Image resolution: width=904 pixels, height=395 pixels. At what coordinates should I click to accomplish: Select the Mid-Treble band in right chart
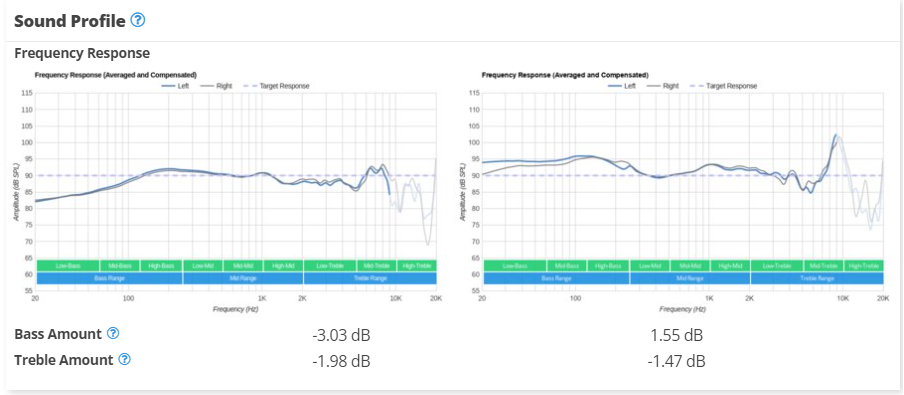pyautogui.click(x=823, y=266)
